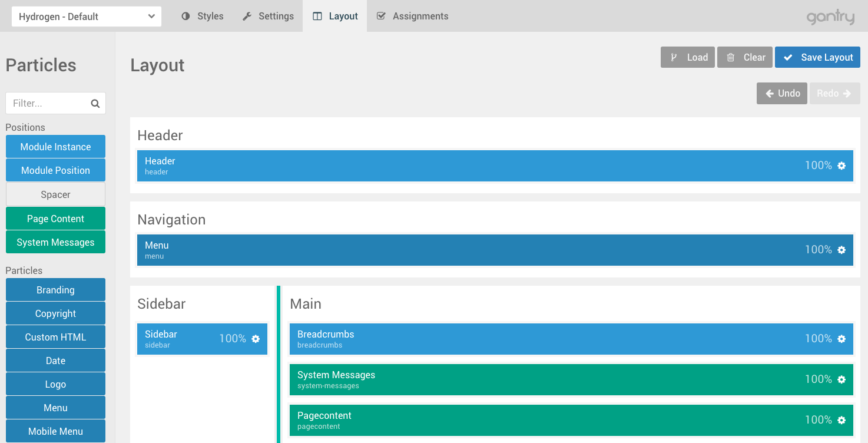Select the Layout tab
The image size is (868, 443).
click(x=335, y=16)
